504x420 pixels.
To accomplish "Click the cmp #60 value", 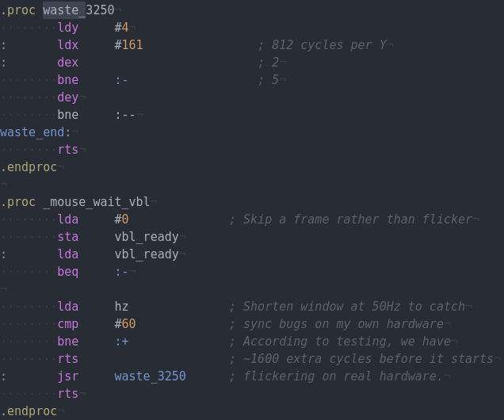I will 125,323.
